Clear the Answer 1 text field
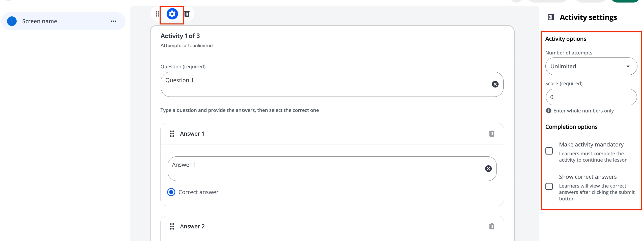 488,169
